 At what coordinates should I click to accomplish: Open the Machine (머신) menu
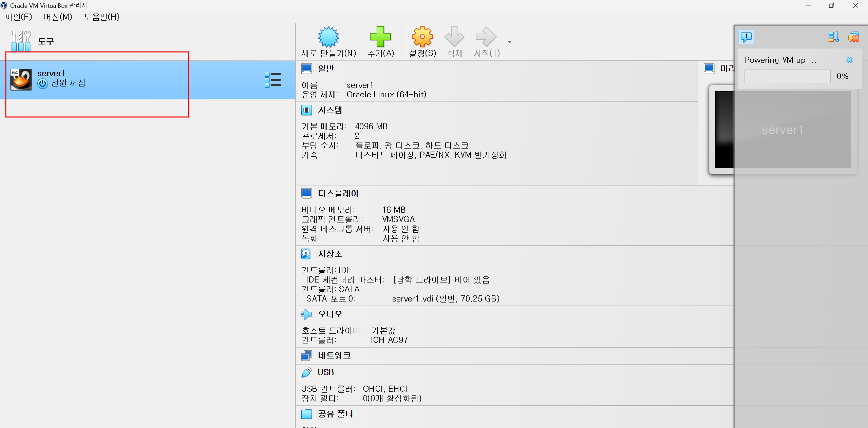click(58, 17)
